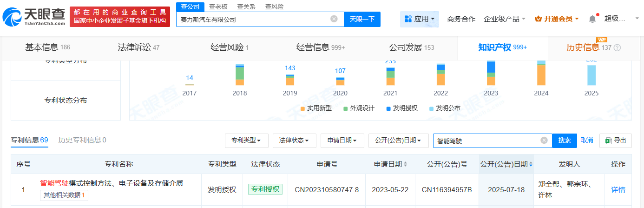Viewport: 644px width, 208px height.
Task: Click the 2018 stacked bar in the chart
Action: click(240, 75)
